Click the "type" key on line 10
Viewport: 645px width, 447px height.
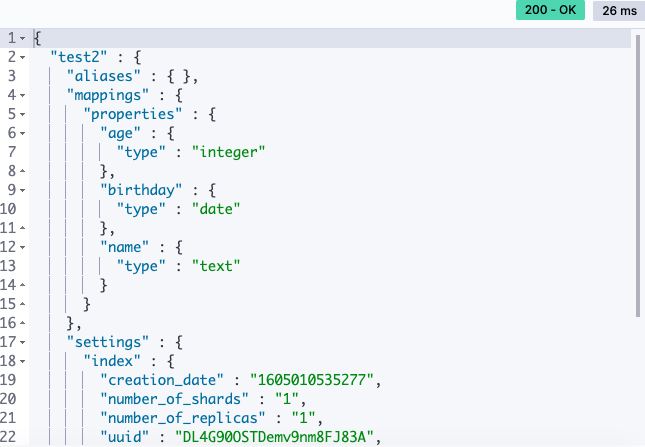tap(141, 209)
